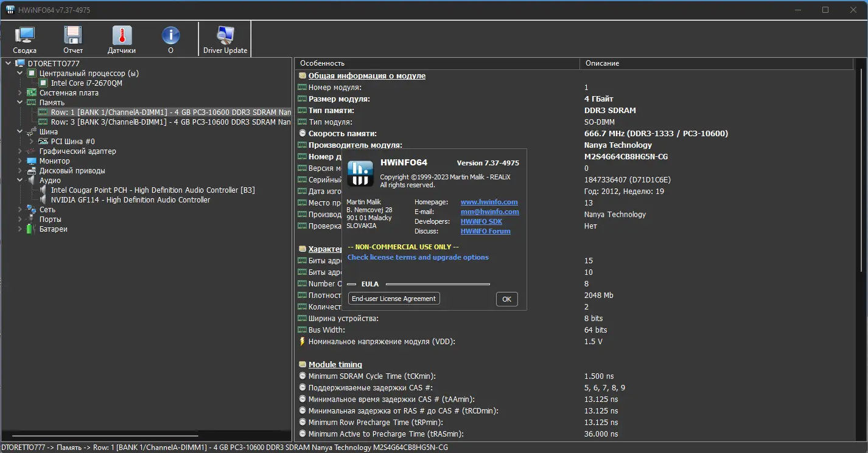Image resolution: width=868 pixels, height=453 pixels.
Task: Select the SO-DIMM module type value
Action: (600, 122)
